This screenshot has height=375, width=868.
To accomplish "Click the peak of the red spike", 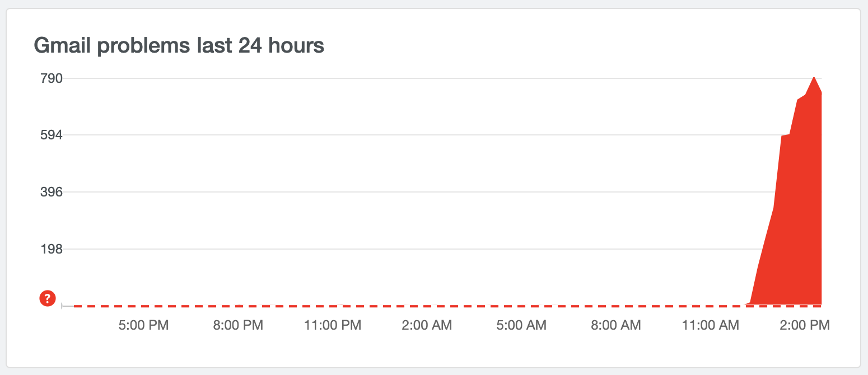I will pos(813,77).
